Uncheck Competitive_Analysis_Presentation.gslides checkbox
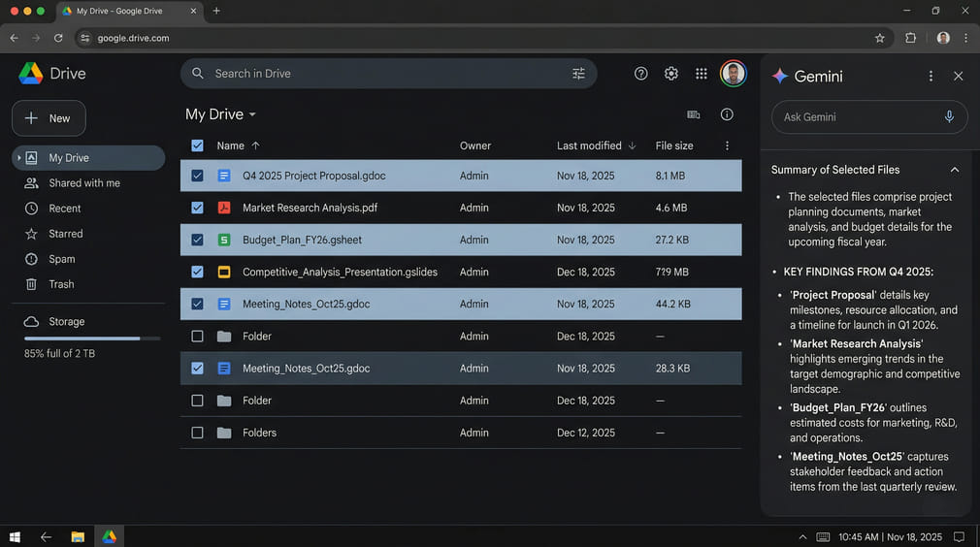This screenshot has width=980, height=547. point(197,273)
